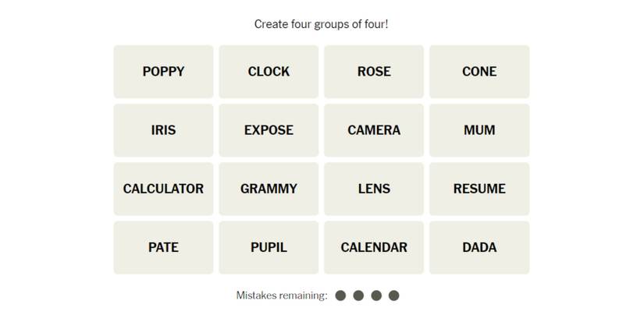Click the last mistakes remaining dot
Image resolution: width=644 pixels, height=322 pixels.
click(394, 295)
